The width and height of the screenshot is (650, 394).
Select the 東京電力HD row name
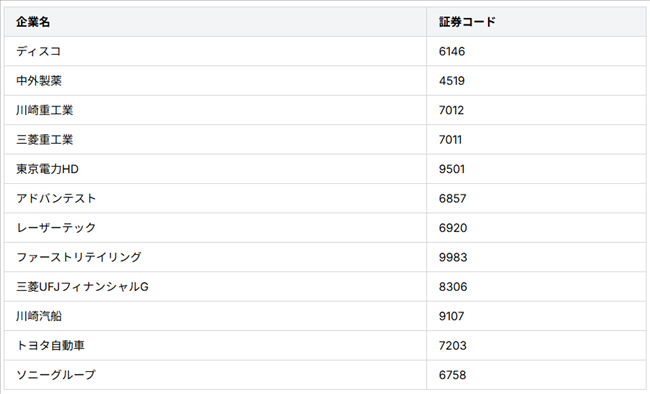point(47,169)
